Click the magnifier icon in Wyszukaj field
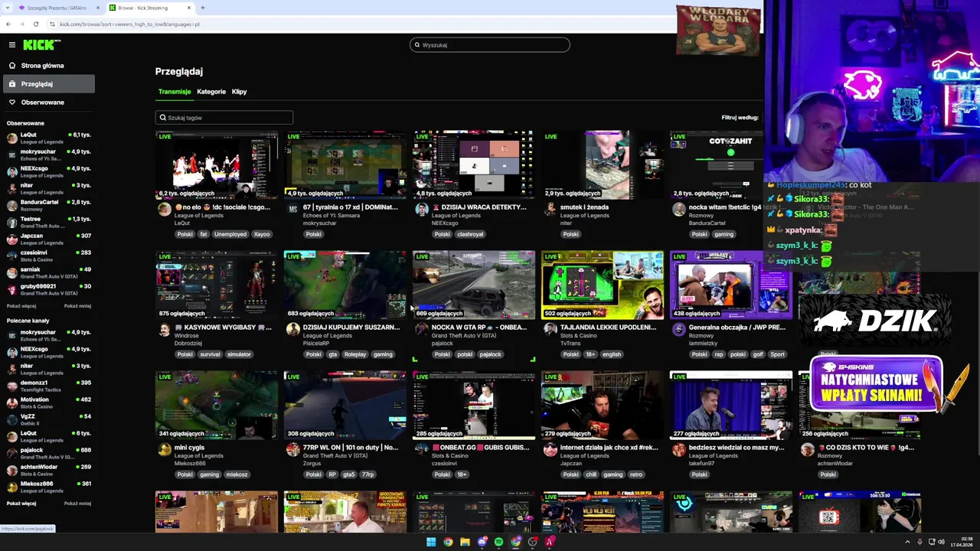Viewport: 980px width, 551px height. click(x=417, y=44)
